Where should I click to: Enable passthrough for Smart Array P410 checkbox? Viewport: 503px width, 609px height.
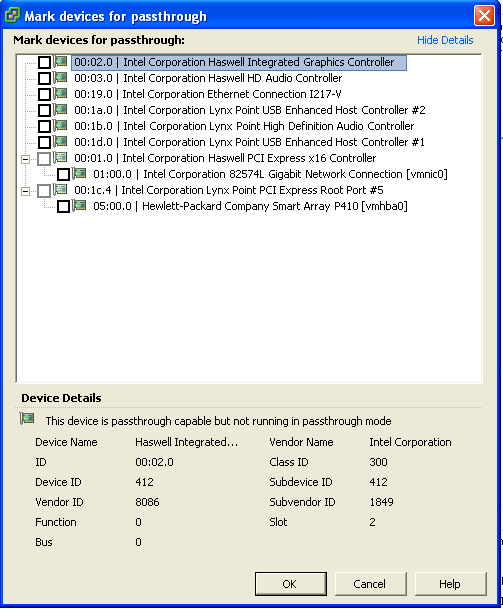(63, 206)
